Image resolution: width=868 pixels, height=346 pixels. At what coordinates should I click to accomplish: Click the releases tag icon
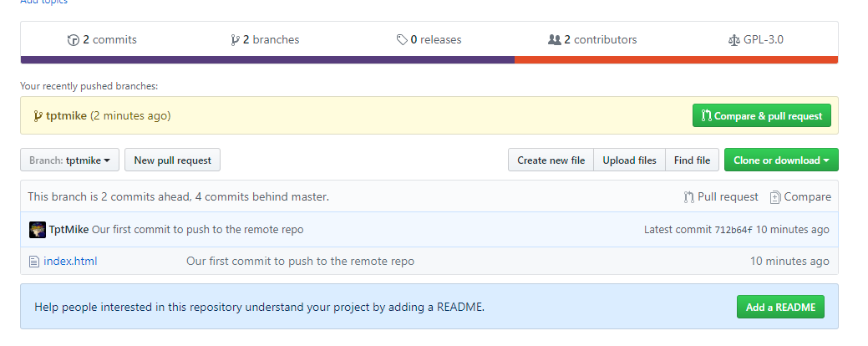[x=402, y=40]
